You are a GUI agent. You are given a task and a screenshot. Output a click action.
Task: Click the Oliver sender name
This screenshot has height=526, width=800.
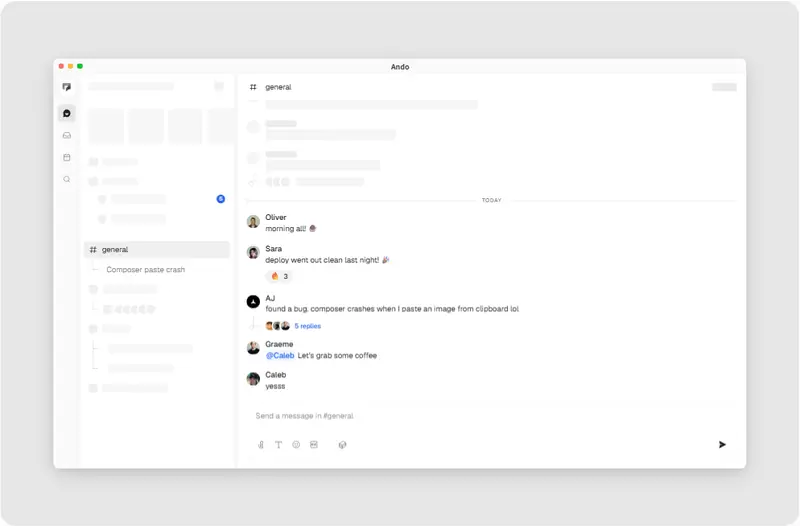(x=276, y=217)
